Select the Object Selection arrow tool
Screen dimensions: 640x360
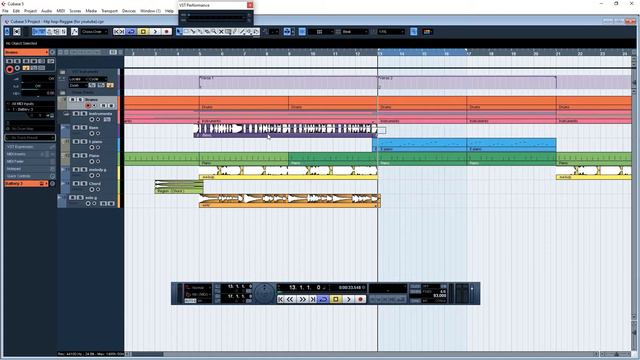tap(179, 32)
